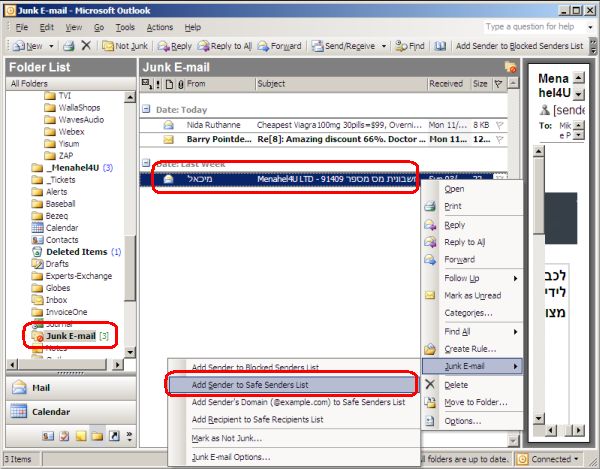600x469 pixels.
Task: Toggle the flag on Barry Pointde's message
Action: (499, 139)
